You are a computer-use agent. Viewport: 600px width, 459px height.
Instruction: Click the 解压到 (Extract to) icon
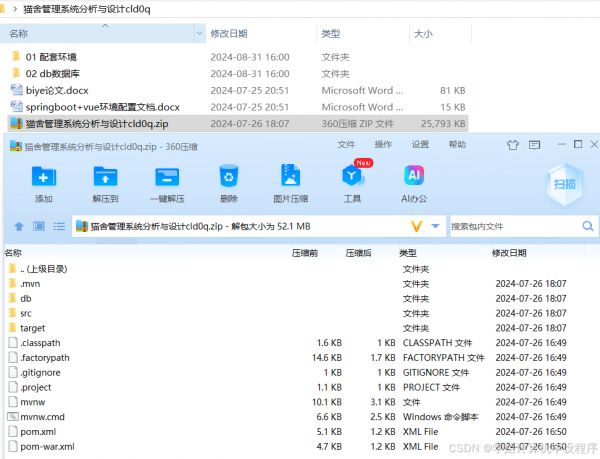105,176
